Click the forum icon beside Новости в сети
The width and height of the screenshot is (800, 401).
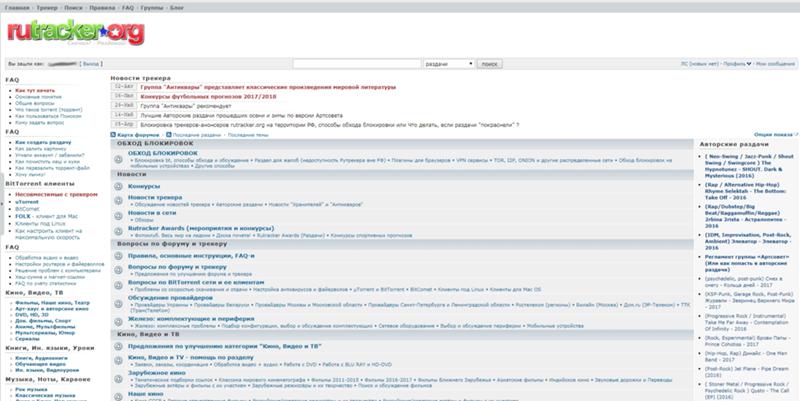(x=118, y=216)
